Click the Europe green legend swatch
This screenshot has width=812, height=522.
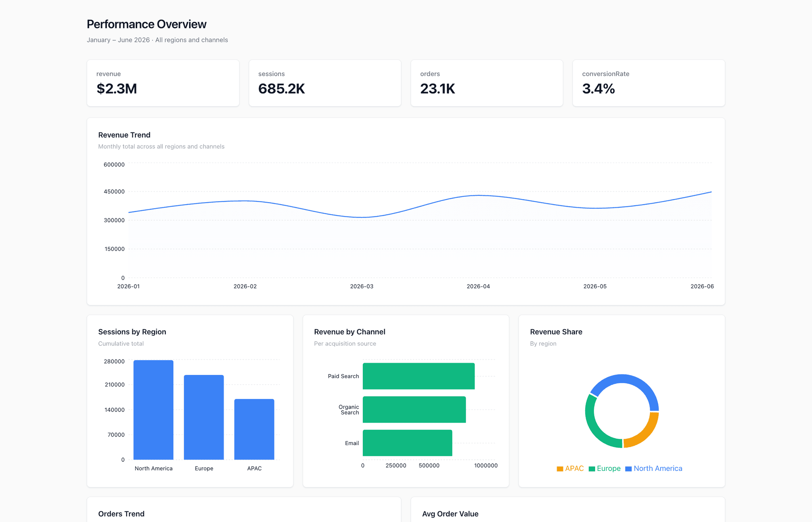(x=592, y=469)
